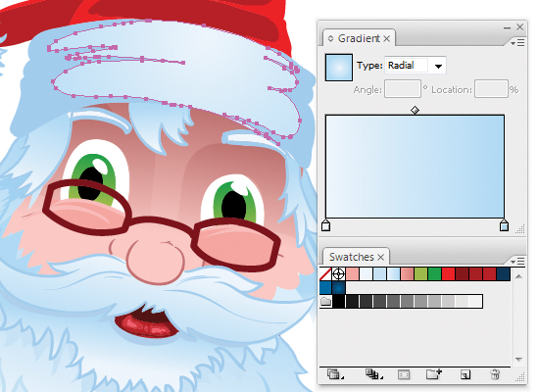Click Santa's left green eye
The width and height of the screenshot is (539, 392).
pos(93,178)
